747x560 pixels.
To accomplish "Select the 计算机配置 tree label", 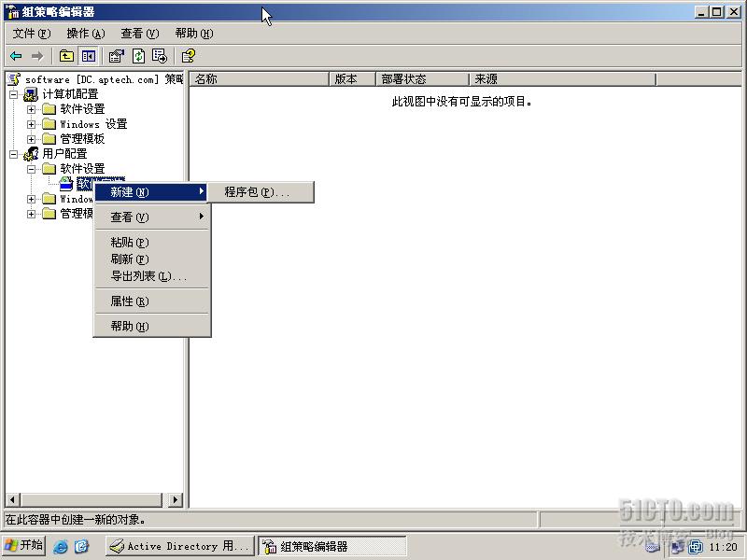I will tap(70, 94).
